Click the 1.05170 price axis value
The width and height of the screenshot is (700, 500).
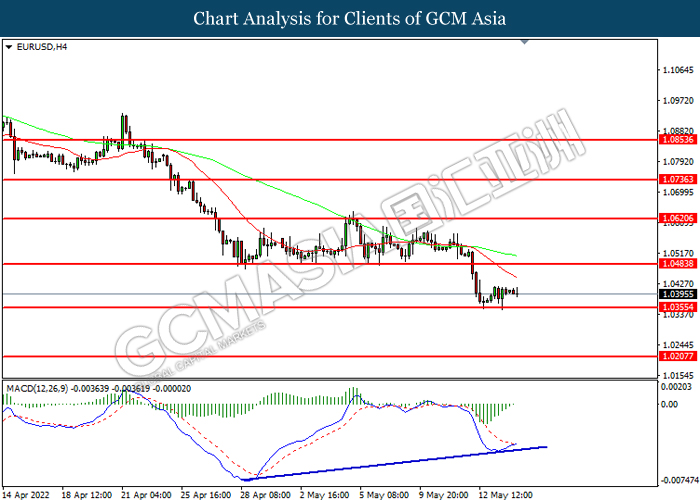[x=678, y=253]
